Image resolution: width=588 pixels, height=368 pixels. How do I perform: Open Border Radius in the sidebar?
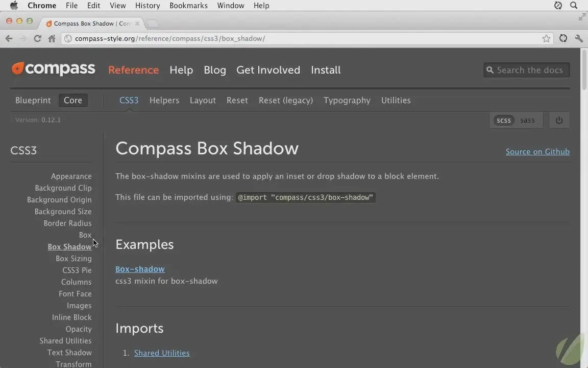click(67, 223)
